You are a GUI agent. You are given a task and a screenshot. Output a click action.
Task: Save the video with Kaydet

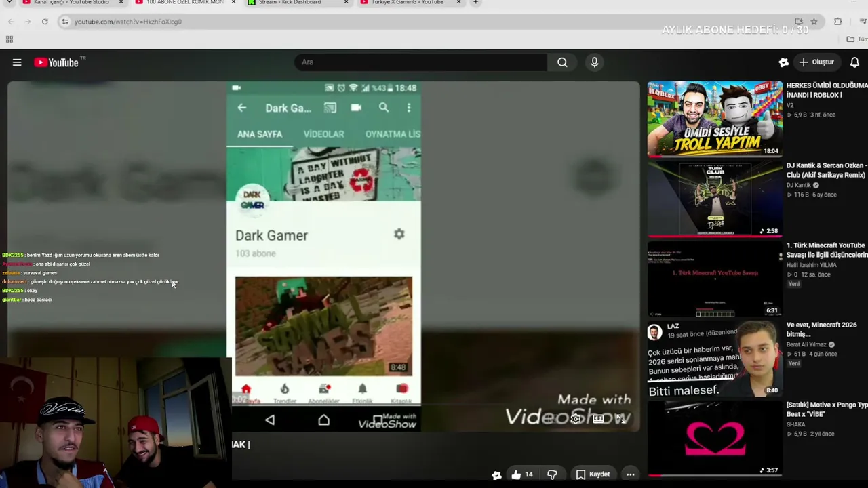pos(593,474)
